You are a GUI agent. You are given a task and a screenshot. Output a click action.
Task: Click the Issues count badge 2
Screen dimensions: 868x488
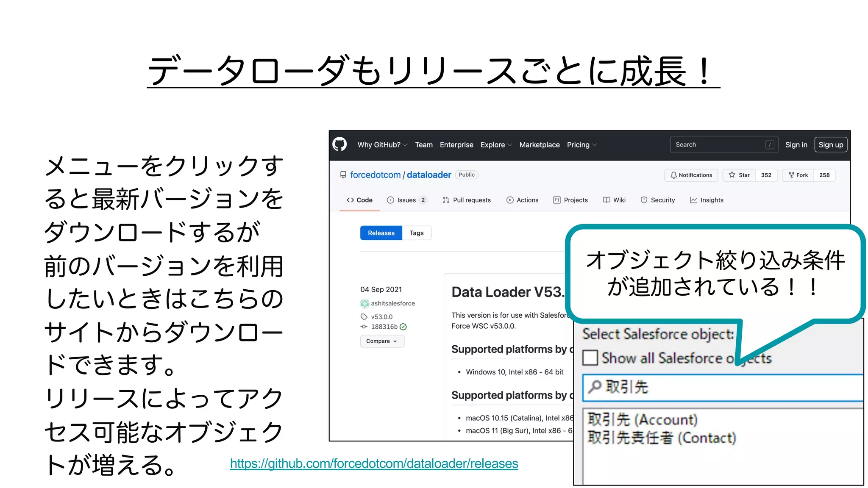tap(423, 200)
